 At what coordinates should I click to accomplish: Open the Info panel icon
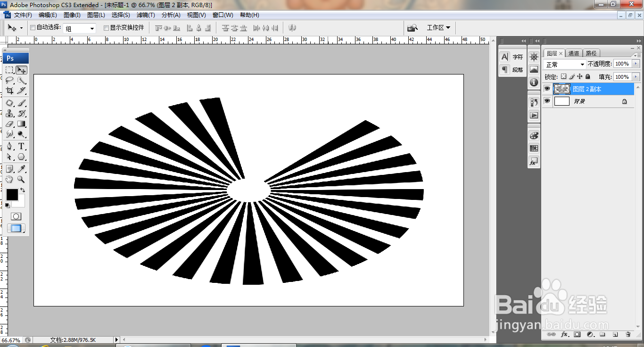(x=534, y=82)
